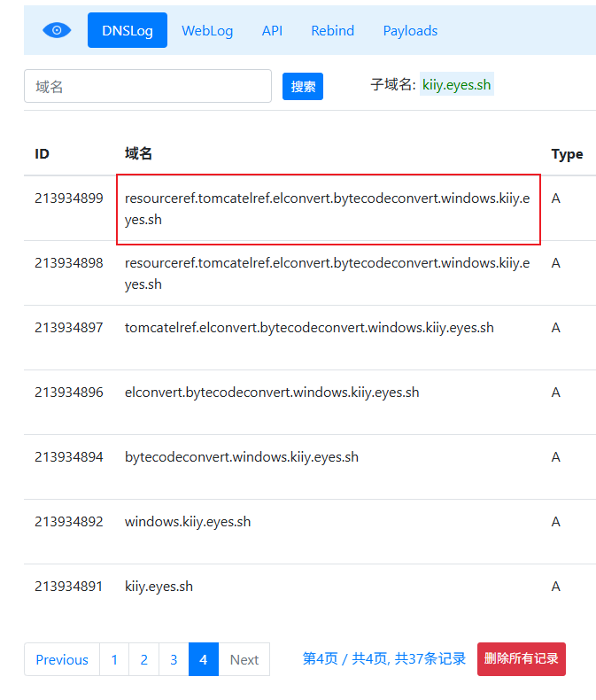Go to the API tab

click(x=272, y=30)
